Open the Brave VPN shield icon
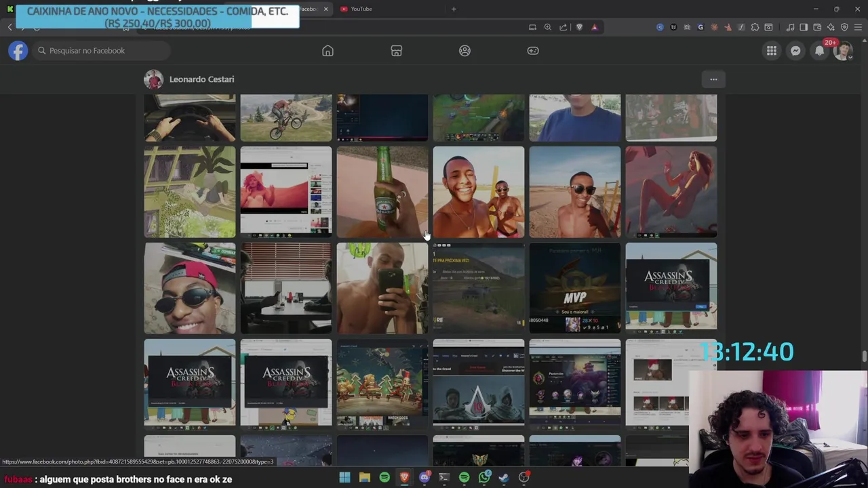The image size is (868, 488). coord(844,27)
